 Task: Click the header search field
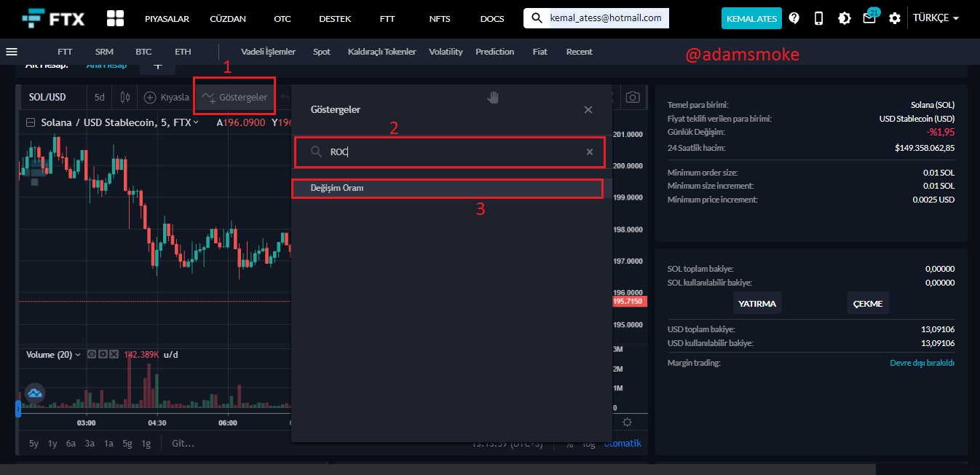pyautogui.click(x=596, y=18)
